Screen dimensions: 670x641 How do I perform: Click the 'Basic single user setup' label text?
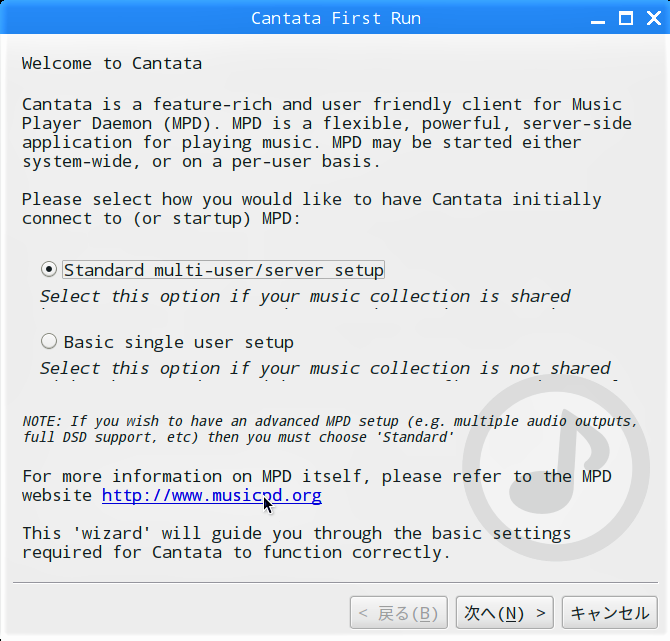(x=179, y=342)
